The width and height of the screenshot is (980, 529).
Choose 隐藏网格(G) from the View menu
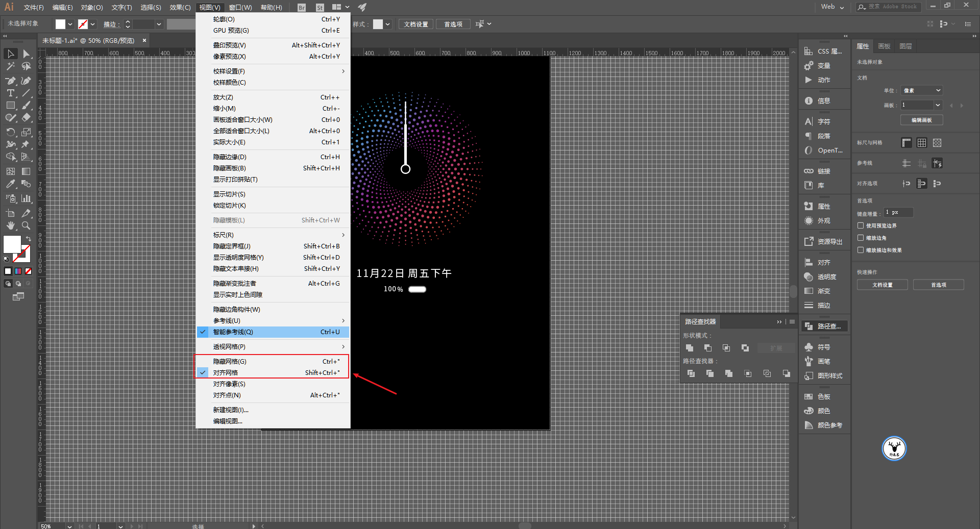273,361
